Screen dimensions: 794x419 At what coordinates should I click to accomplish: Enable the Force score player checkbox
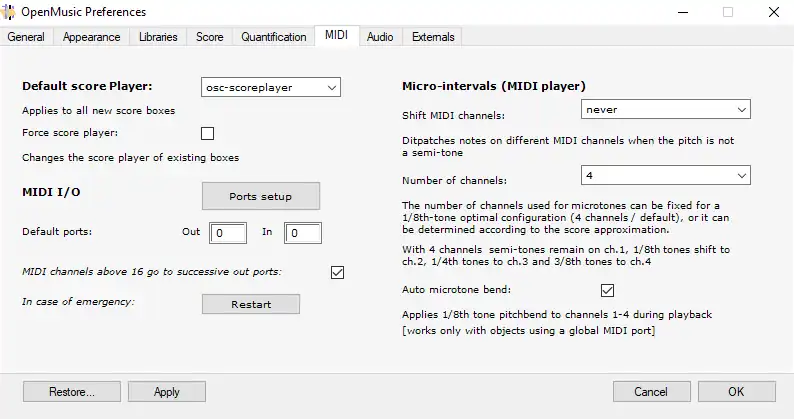(208, 133)
